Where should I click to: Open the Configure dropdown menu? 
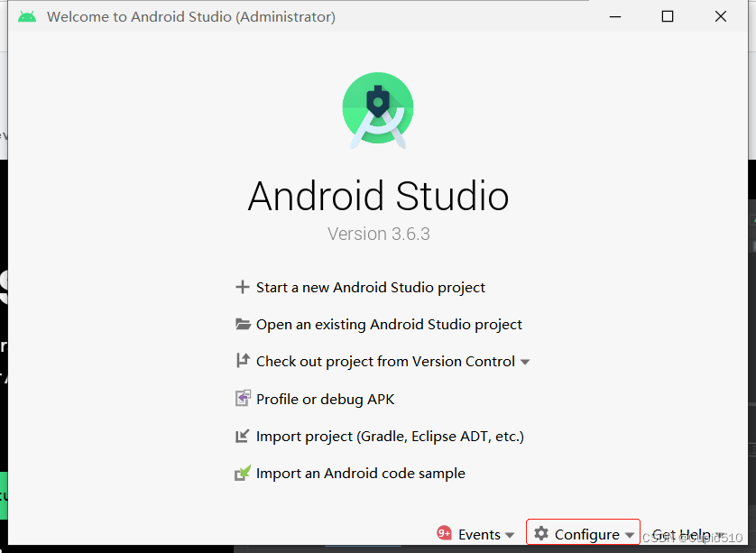point(583,534)
